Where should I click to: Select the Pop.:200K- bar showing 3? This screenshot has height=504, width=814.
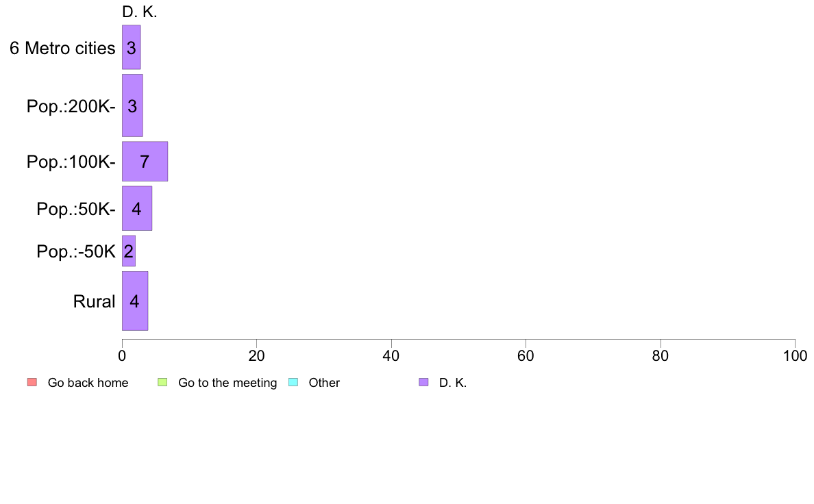pyautogui.click(x=132, y=105)
